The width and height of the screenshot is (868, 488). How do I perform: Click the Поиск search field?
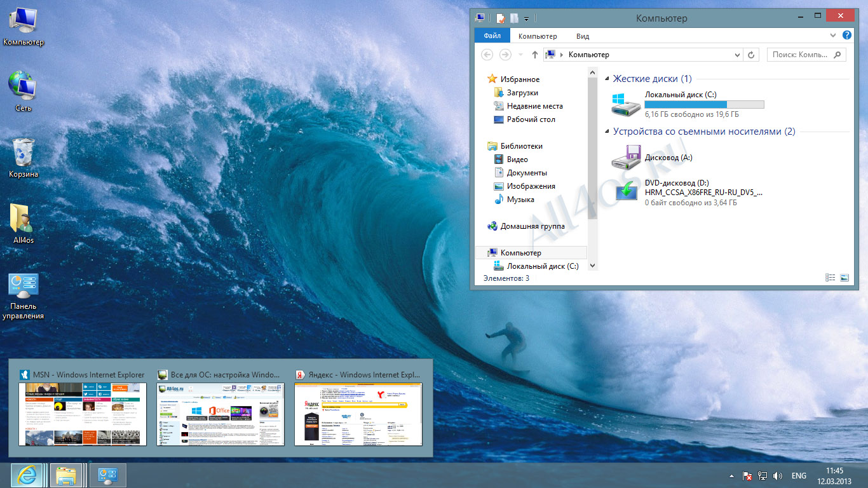pos(806,55)
